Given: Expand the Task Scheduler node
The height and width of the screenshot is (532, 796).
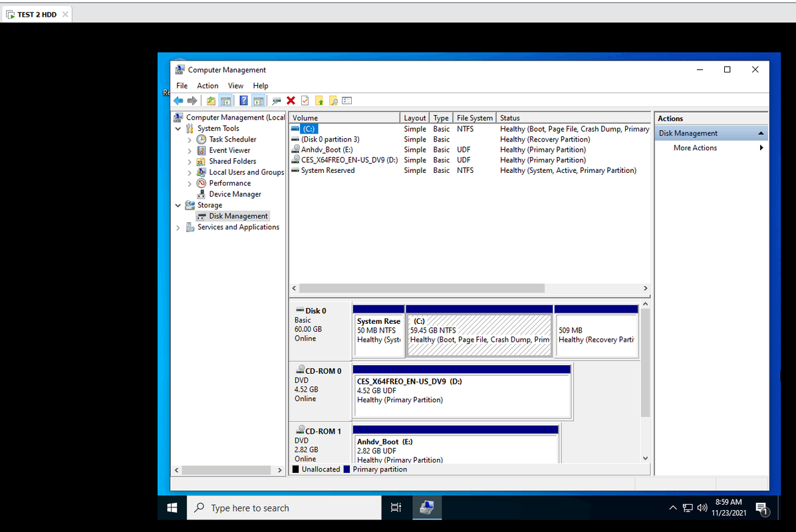Looking at the screenshot, I should click(190, 140).
